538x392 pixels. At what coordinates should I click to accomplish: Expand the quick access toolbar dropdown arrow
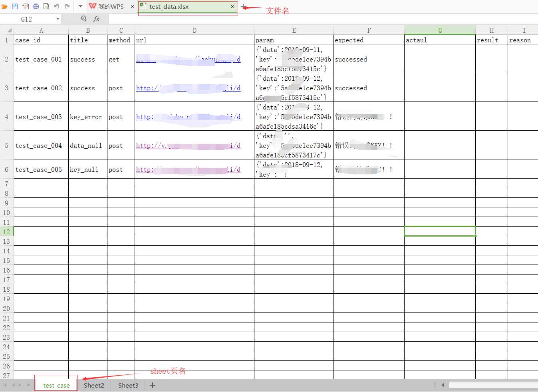[x=80, y=6]
